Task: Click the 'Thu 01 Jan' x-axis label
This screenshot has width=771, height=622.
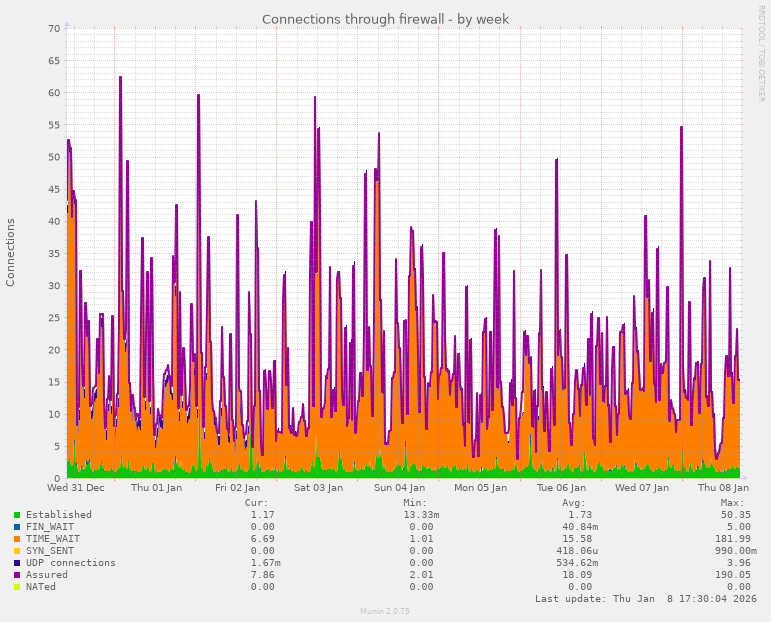Action: click(156, 488)
